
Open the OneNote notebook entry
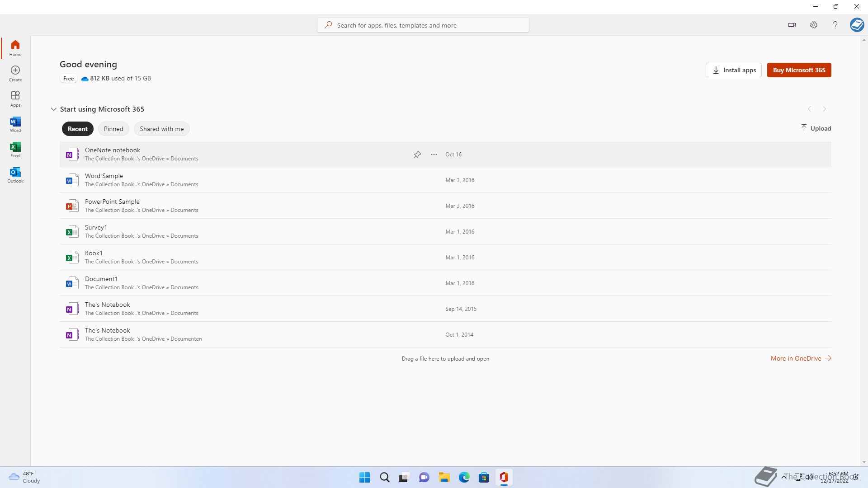[445, 154]
